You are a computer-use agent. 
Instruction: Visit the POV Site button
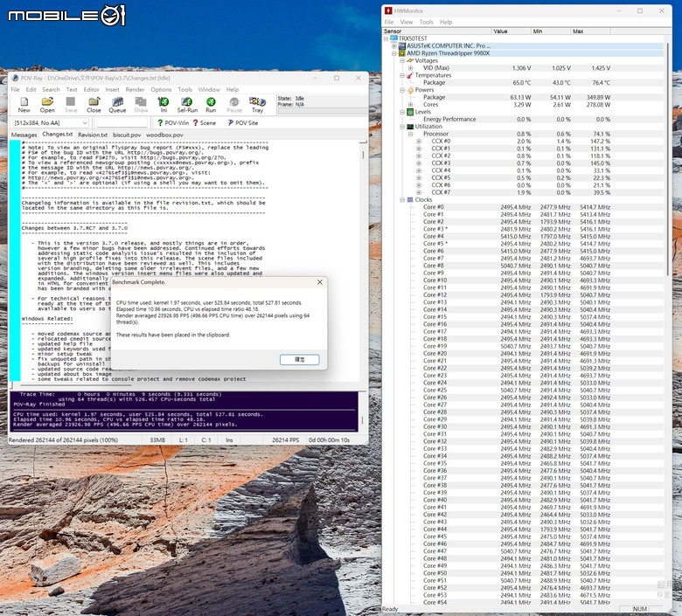coord(243,123)
